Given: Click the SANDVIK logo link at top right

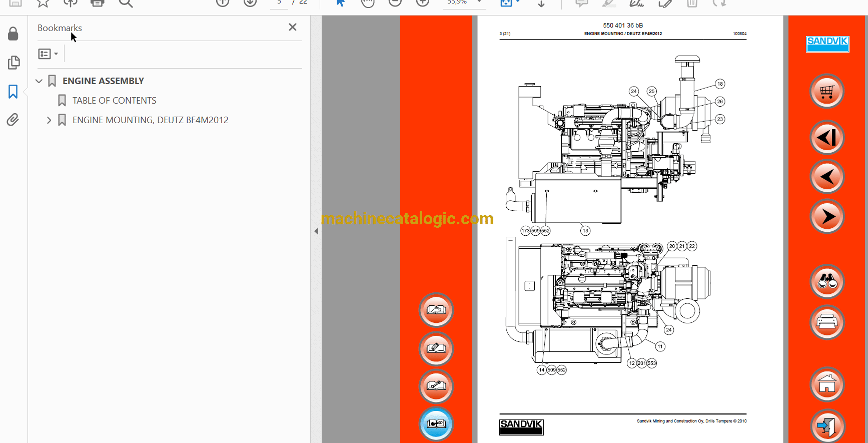Looking at the screenshot, I should 827,44.
